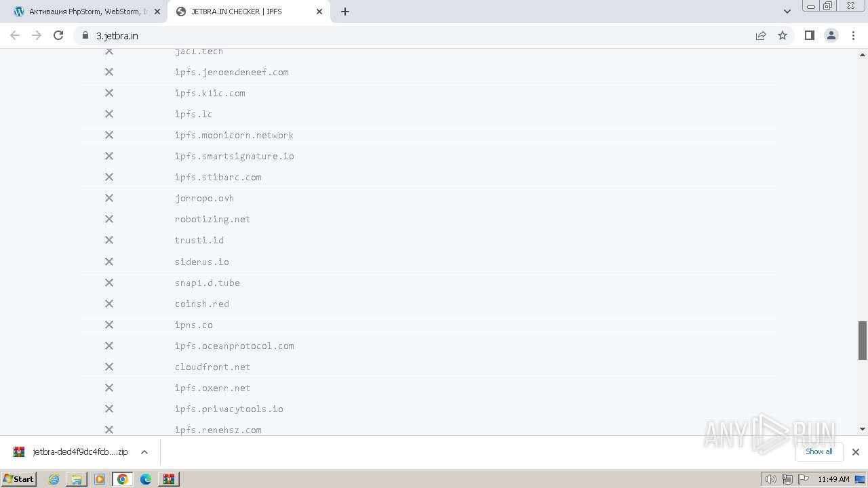The height and width of the screenshot is (488, 868).
Task: Click the volume speaker tray icon
Action: point(770,479)
